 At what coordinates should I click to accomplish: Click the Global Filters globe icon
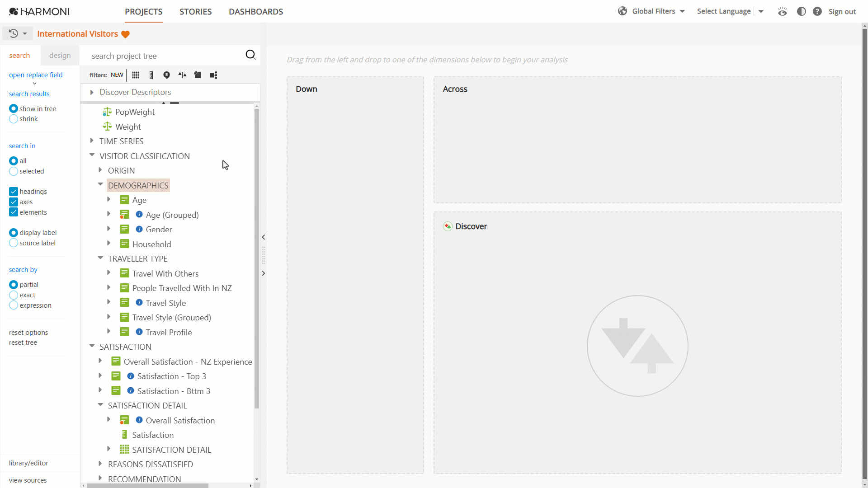tap(623, 11)
